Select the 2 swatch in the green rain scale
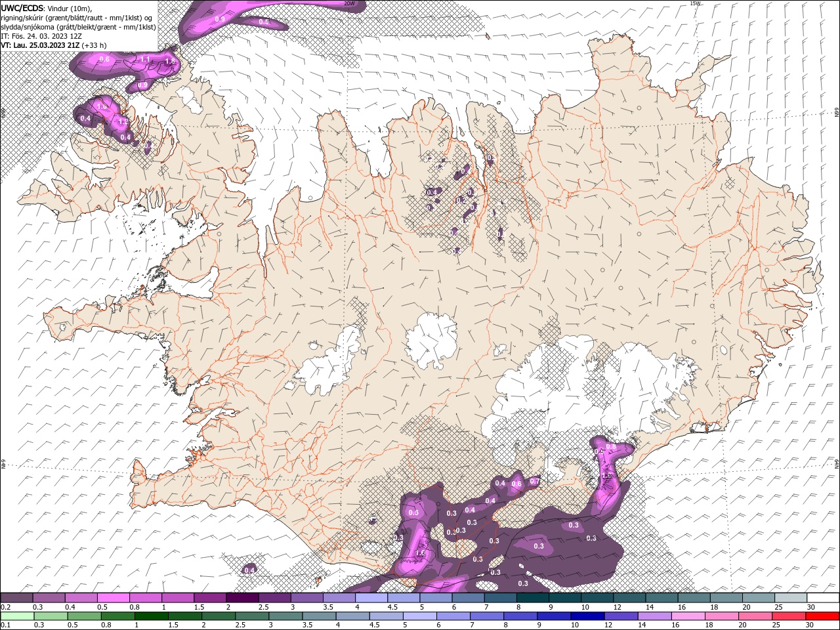Image resolution: width=840 pixels, height=630 pixels. tap(218, 616)
